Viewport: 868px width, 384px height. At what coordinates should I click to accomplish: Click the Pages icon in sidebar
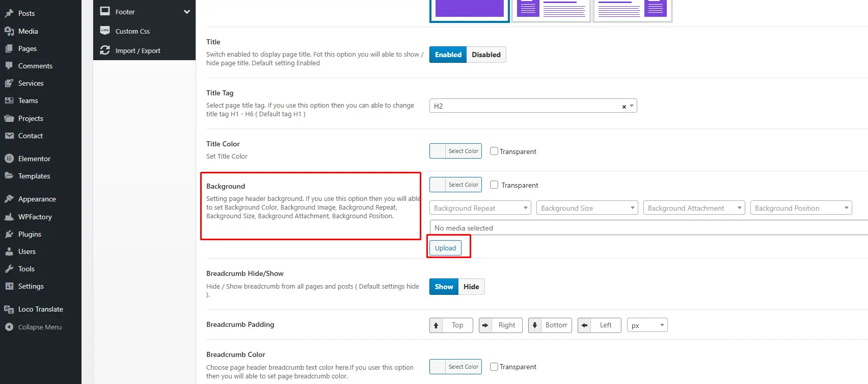[9, 48]
